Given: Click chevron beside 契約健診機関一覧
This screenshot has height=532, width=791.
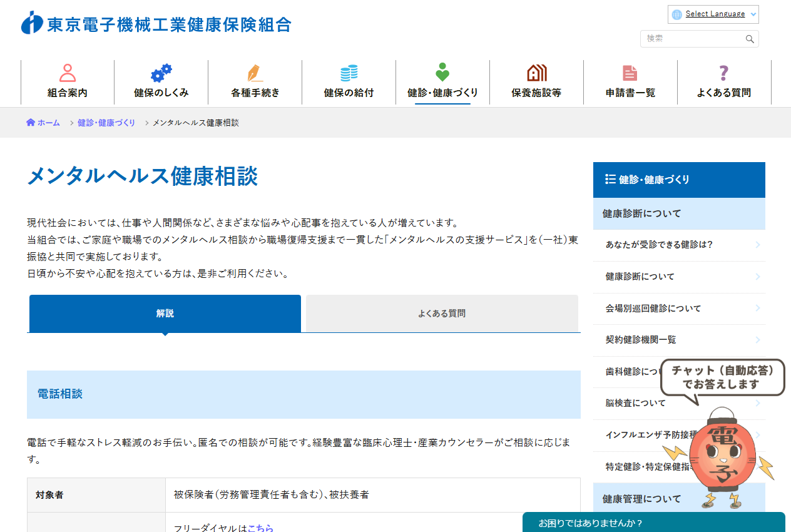Looking at the screenshot, I should (757, 340).
